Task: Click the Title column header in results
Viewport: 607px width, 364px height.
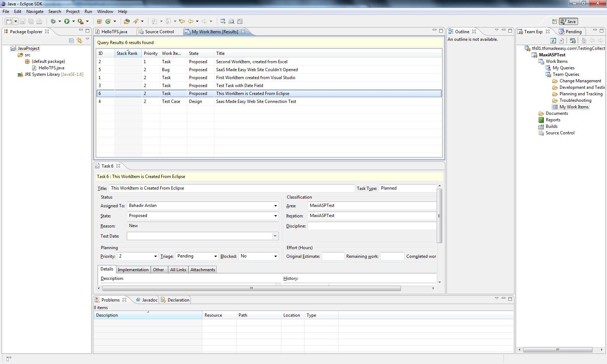Action: coord(328,53)
